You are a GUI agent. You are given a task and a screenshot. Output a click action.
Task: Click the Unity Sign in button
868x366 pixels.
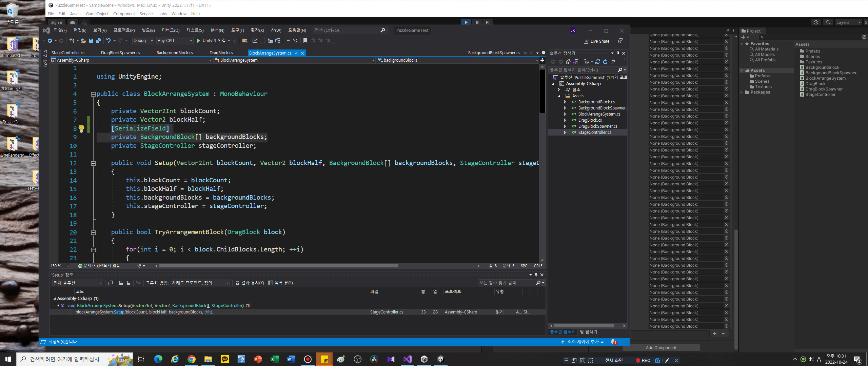click(57, 22)
